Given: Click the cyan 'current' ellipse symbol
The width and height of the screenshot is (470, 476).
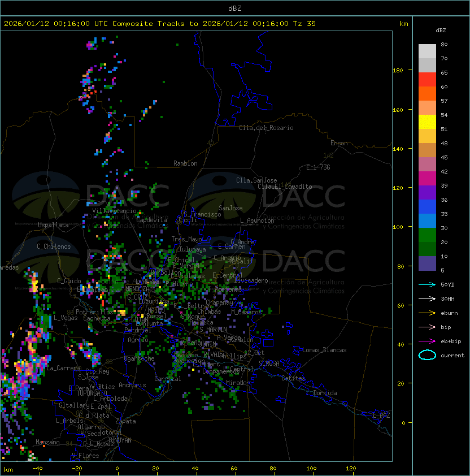Looking at the screenshot, I should coord(427,355).
